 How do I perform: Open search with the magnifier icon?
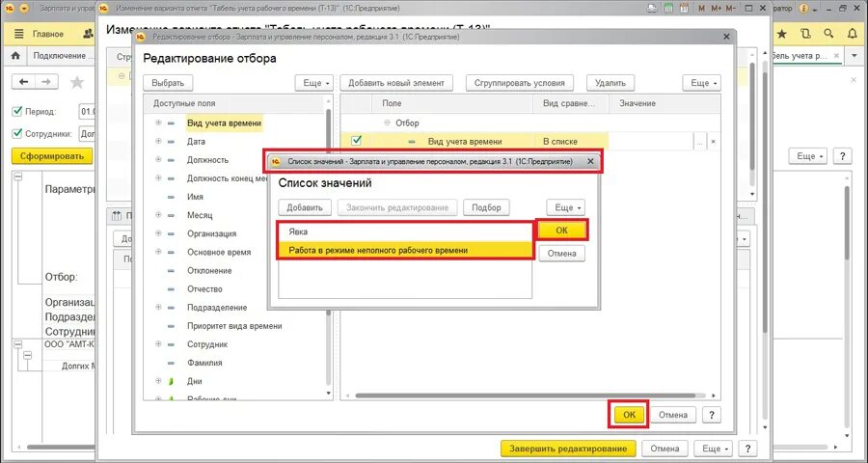828,34
